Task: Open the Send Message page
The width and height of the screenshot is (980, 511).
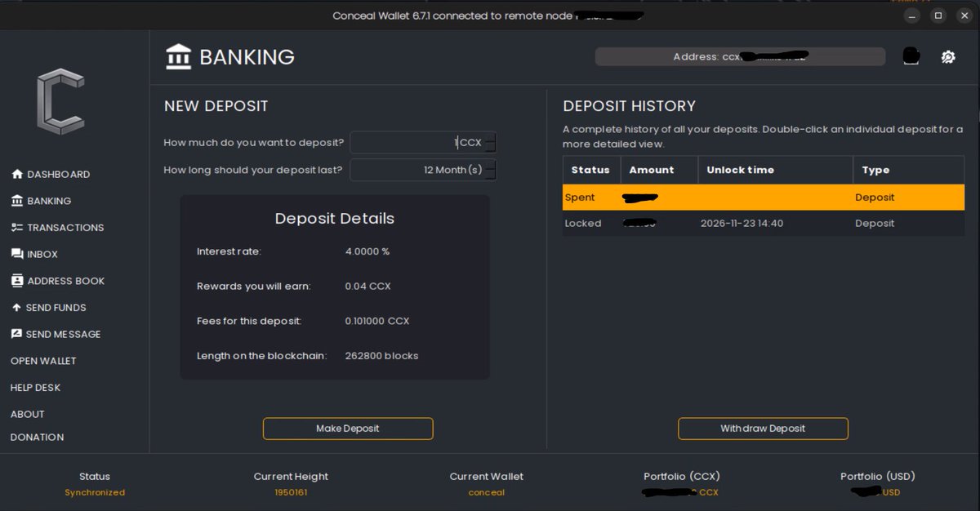Action: 56,334
